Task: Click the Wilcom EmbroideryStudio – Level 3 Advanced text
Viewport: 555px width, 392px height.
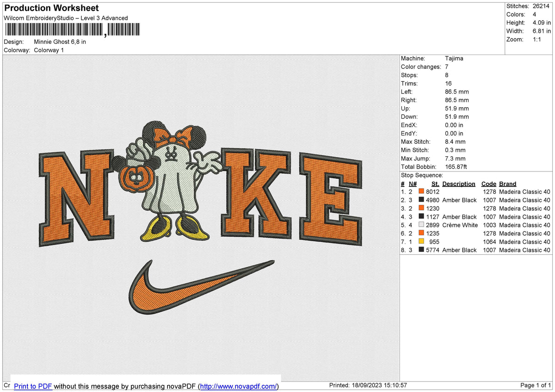Action: pyautogui.click(x=66, y=18)
